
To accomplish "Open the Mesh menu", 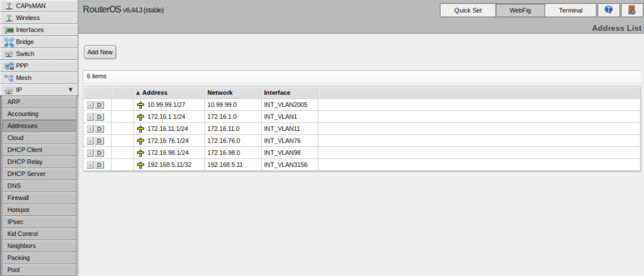I will point(39,77).
